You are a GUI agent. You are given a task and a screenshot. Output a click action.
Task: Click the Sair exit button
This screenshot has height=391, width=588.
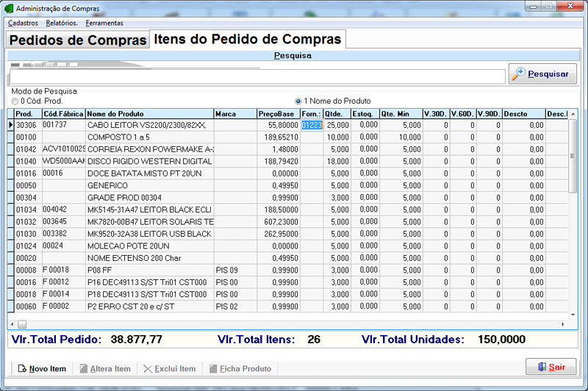click(x=551, y=367)
